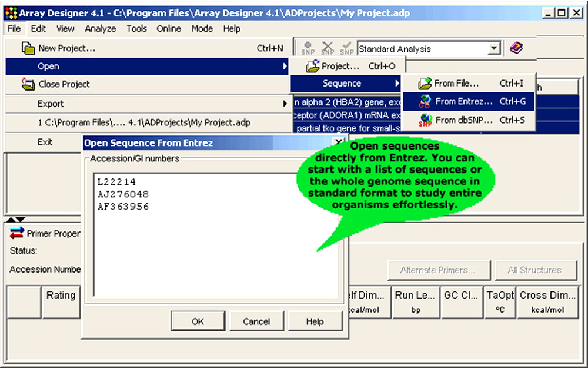Open the Analyze menu

(100, 28)
